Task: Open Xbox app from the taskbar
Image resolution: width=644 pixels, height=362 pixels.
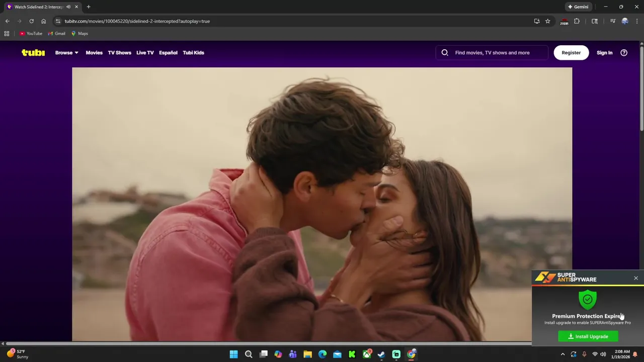Action: (367, 354)
